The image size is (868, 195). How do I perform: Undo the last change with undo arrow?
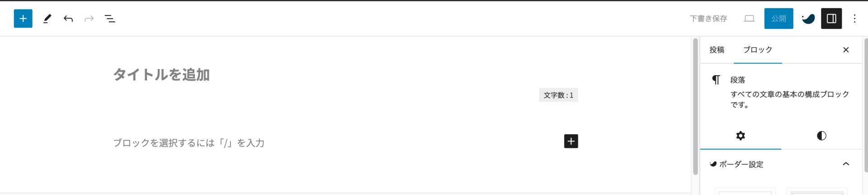point(68,19)
